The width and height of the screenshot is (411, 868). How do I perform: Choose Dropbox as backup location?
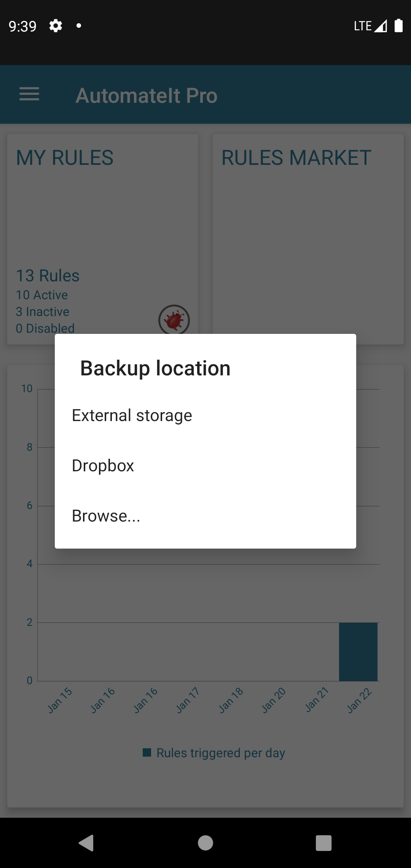(205, 466)
